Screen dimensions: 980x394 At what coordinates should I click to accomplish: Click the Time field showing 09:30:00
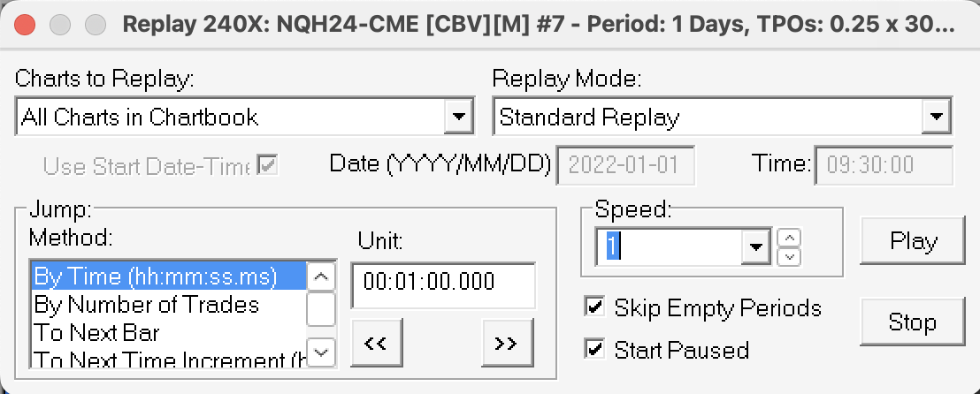[884, 164]
